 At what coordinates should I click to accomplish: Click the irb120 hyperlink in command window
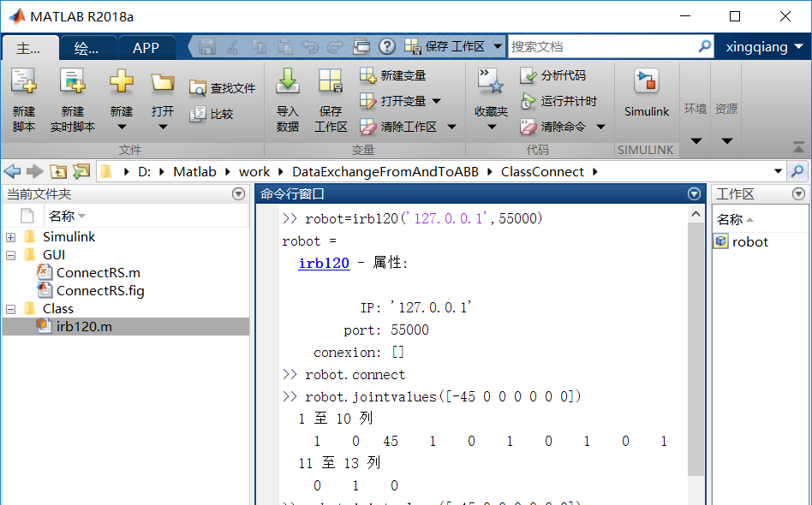pyautogui.click(x=324, y=263)
